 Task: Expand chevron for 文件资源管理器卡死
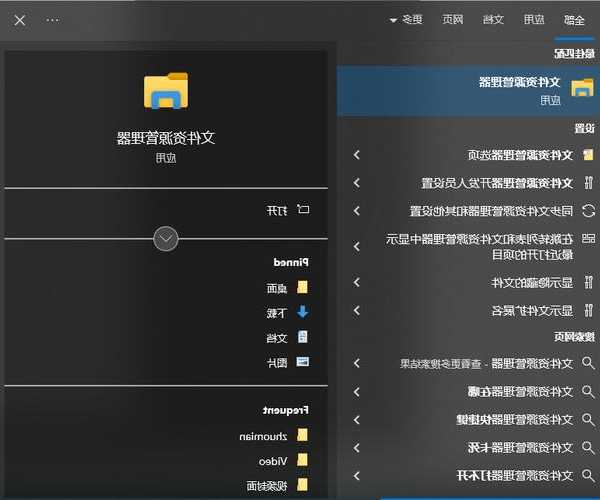357,447
